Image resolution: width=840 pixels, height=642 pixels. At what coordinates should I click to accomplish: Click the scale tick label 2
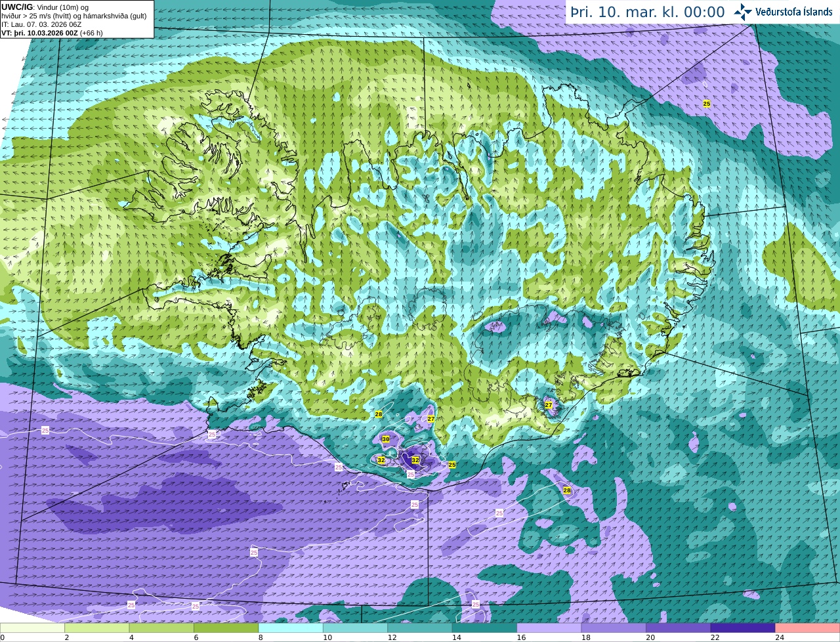point(66,637)
